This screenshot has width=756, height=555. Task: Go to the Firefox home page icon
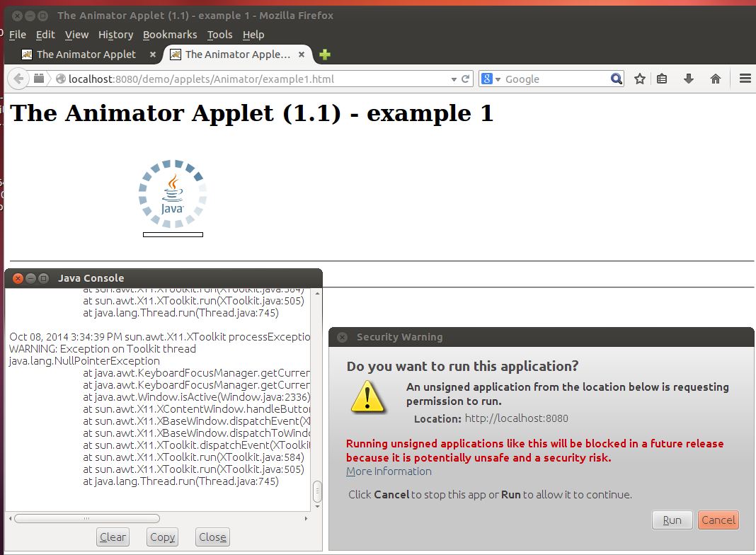[x=716, y=79]
